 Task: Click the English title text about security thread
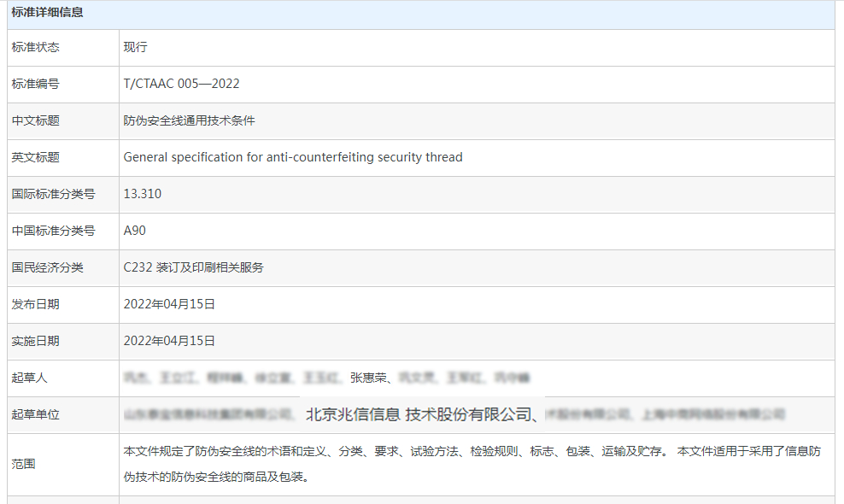293,157
